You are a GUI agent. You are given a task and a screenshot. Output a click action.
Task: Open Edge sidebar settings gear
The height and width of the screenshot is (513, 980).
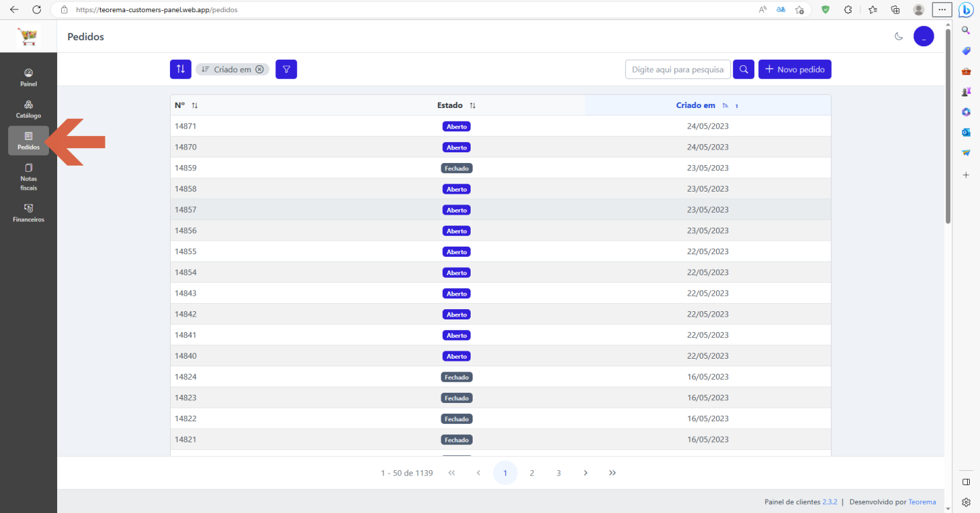(x=966, y=503)
